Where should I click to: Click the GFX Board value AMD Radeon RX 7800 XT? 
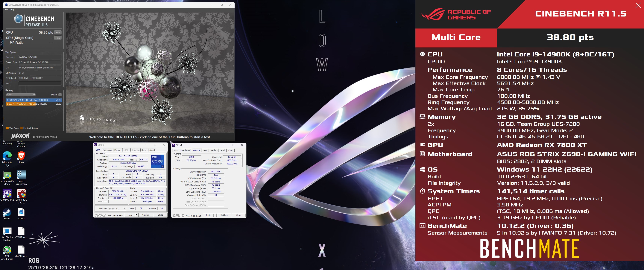pos(40,78)
